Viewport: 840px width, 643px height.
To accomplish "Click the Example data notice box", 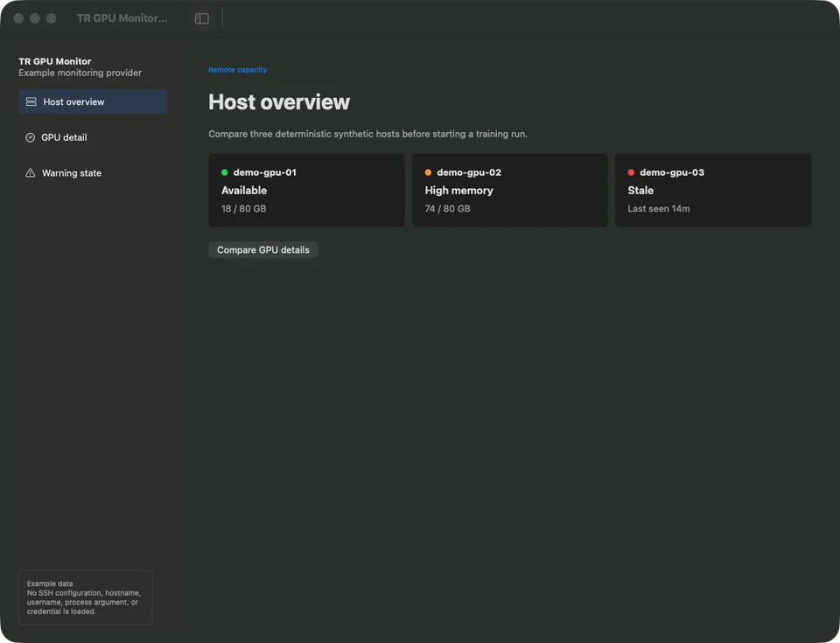I will 85,598.
